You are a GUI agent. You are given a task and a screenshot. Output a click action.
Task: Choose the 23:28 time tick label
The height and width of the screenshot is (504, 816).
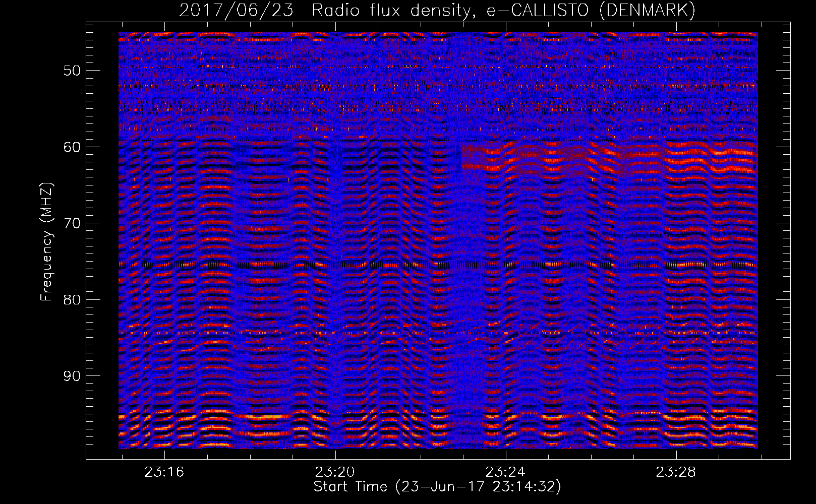tap(676, 472)
